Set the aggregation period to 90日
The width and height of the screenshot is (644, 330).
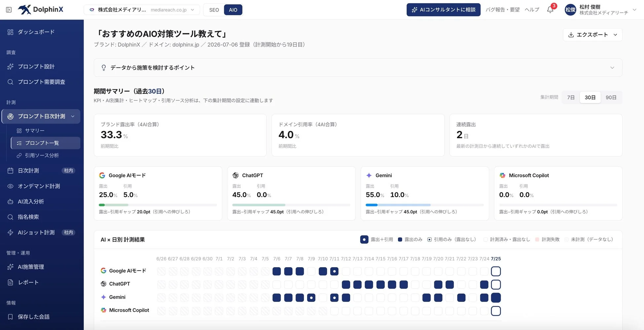click(x=611, y=98)
